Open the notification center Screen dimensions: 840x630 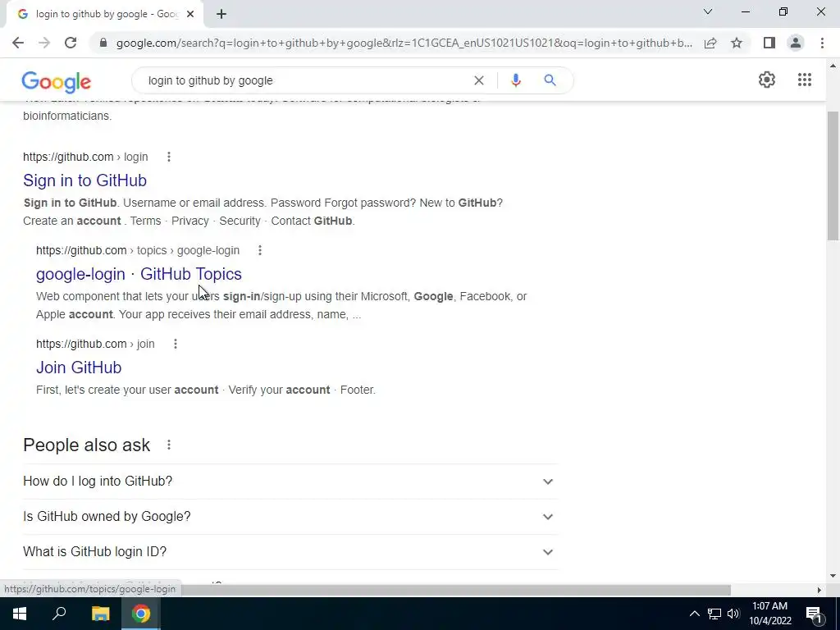814,614
